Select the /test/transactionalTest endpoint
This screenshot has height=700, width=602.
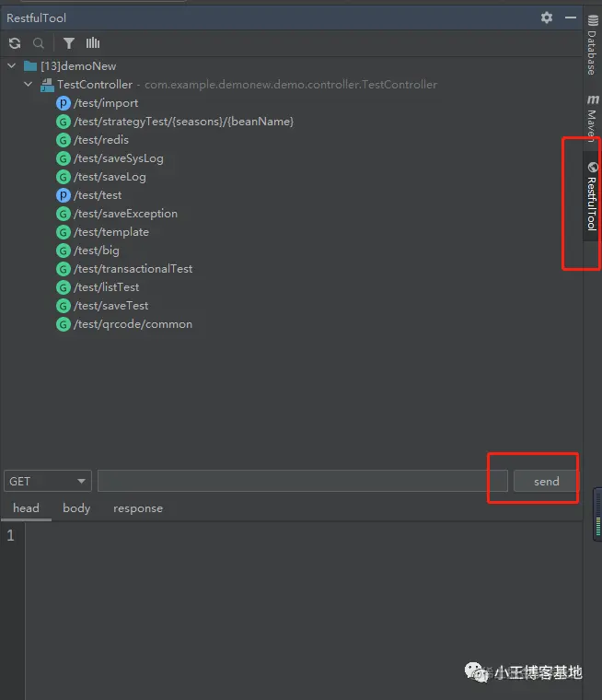tap(133, 269)
